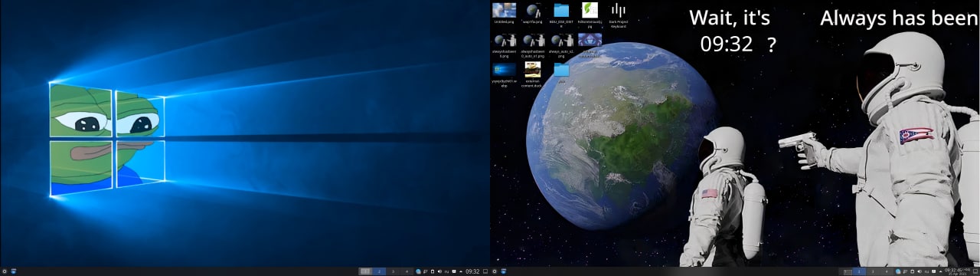Image resolution: width=980 pixels, height=276 pixels.
Task: Open the folder icon in the top desktop row
Action: coord(561,10)
